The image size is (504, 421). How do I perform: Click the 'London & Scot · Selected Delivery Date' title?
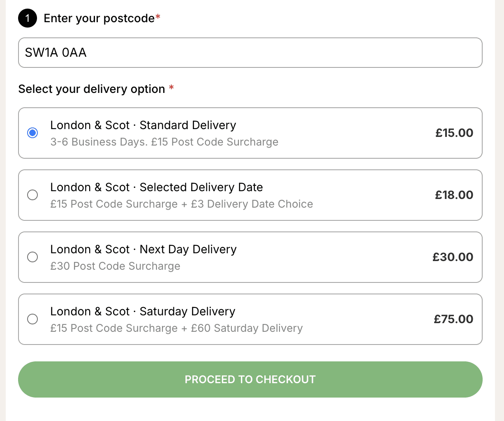point(156,187)
